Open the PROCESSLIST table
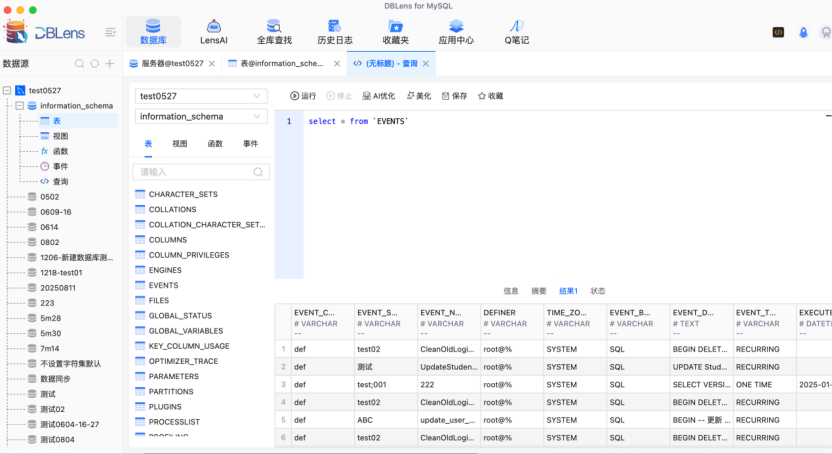Image resolution: width=832 pixels, height=454 pixels. [174, 422]
